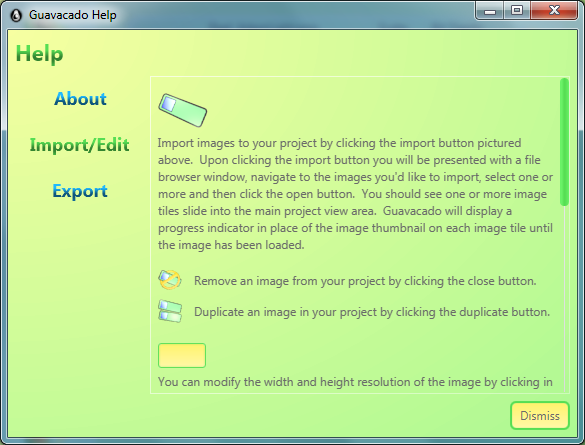Screen dimensions: 585x445
Task: Close the Guavacado Help window
Action: tap(554, 10)
